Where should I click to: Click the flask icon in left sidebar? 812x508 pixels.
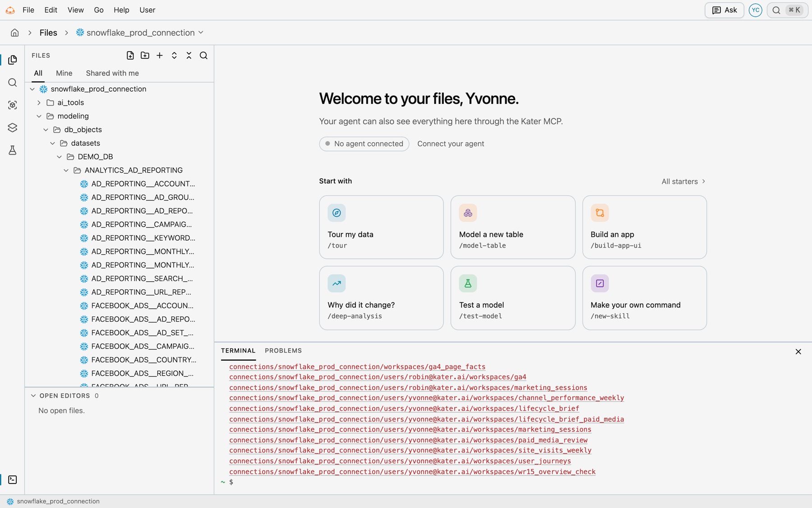(x=13, y=150)
